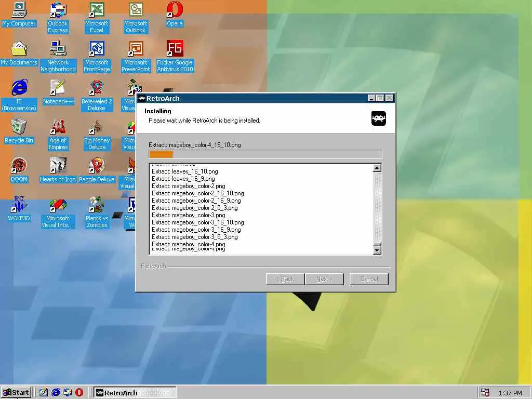The height and width of the screenshot is (399, 532).
Task: Select the Microsoft PowerPoint shortcut
Action: coord(136,57)
